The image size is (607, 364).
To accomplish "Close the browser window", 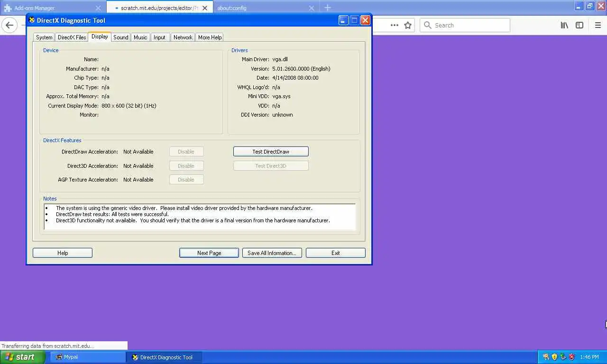I will tap(601, 6).
